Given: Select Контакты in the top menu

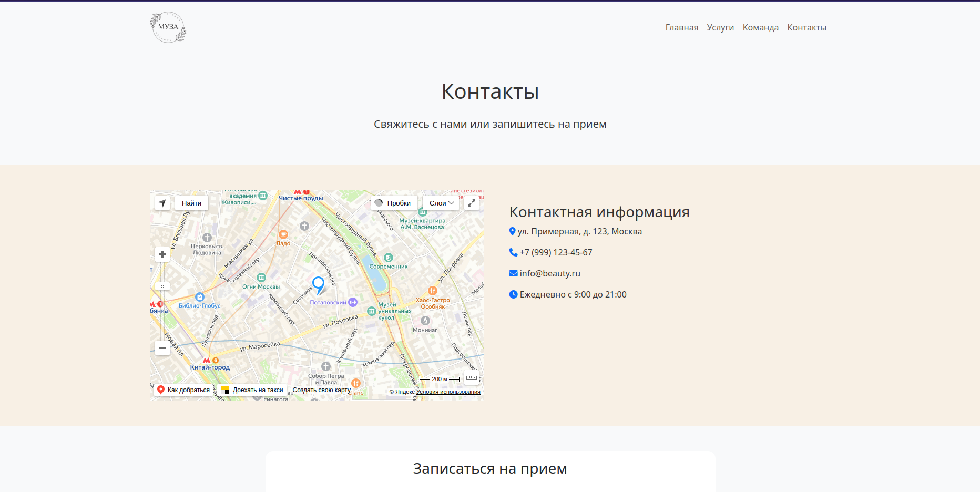Looking at the screenshot, I should click(807, 27).
